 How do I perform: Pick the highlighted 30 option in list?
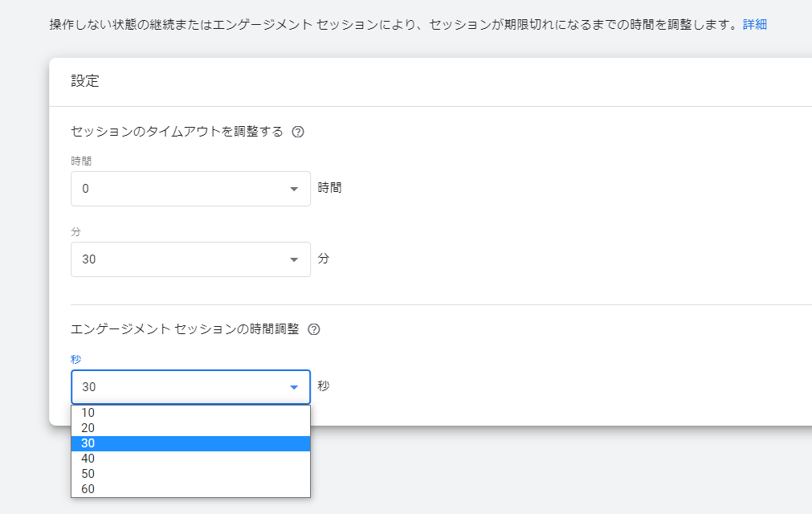click(x=88, y=443)
